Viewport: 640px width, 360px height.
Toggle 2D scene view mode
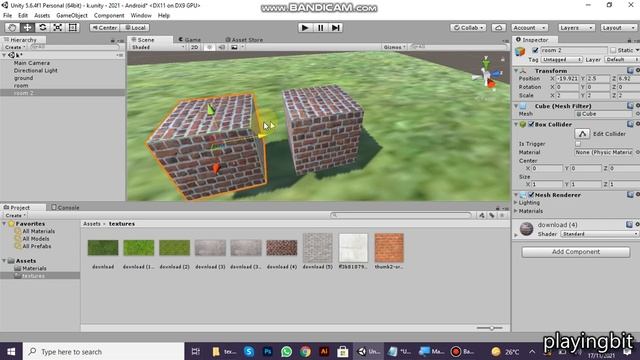[195, 47]
